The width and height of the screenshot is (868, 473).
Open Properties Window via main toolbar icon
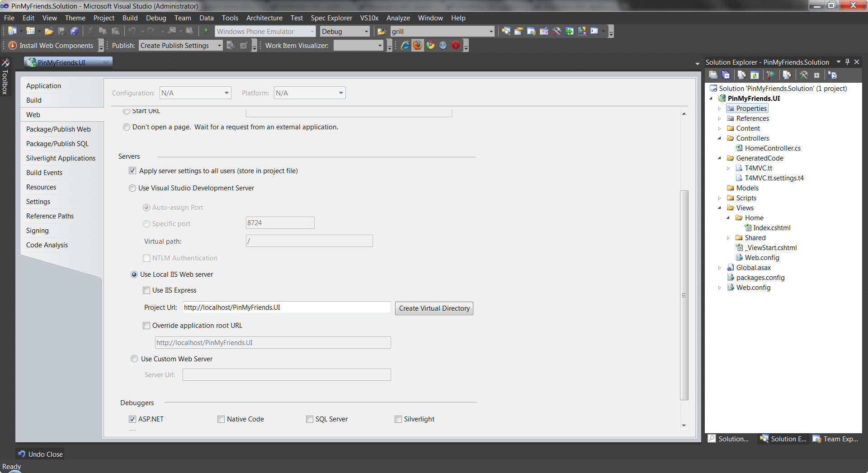click(x=519, y=31)
